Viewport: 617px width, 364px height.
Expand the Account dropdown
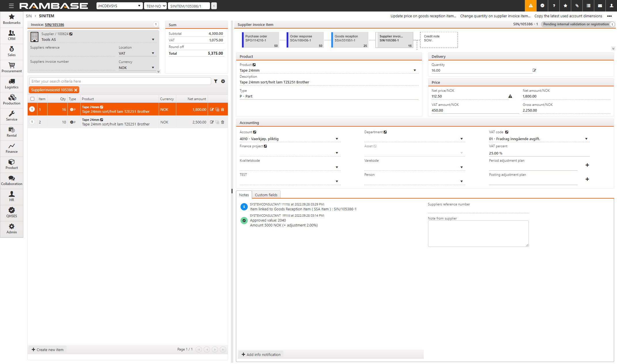point(337,139)
